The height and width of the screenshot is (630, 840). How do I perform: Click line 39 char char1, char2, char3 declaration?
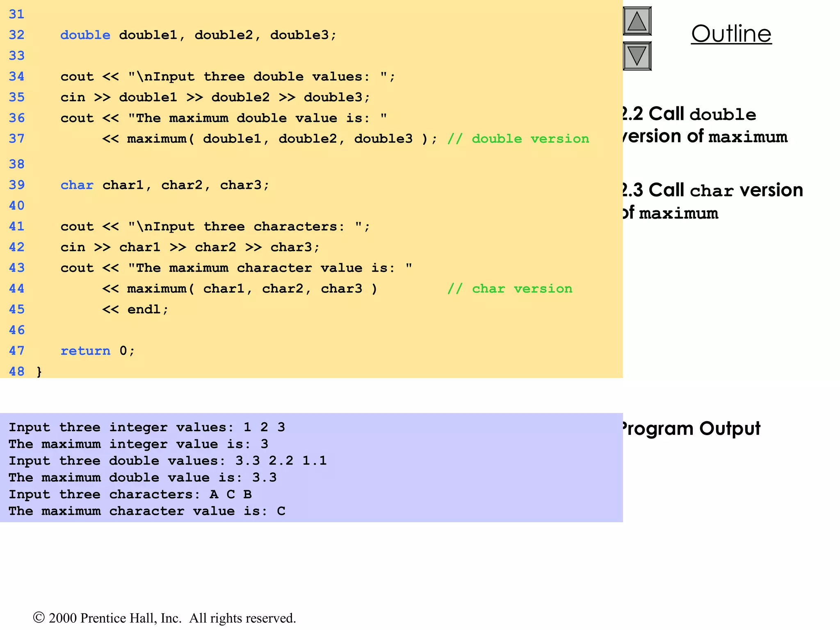(x=165, y=185)
